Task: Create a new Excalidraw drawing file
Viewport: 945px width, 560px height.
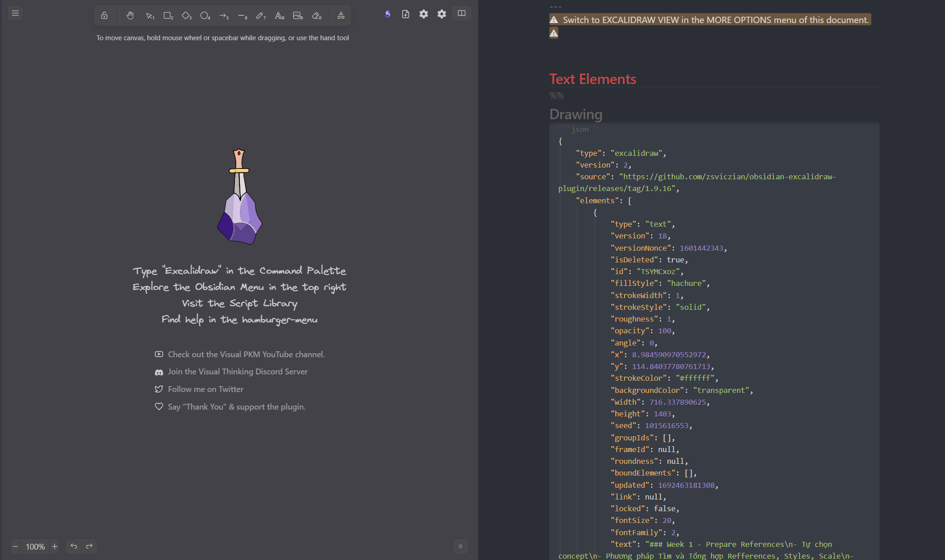Action: coord(405,14)
